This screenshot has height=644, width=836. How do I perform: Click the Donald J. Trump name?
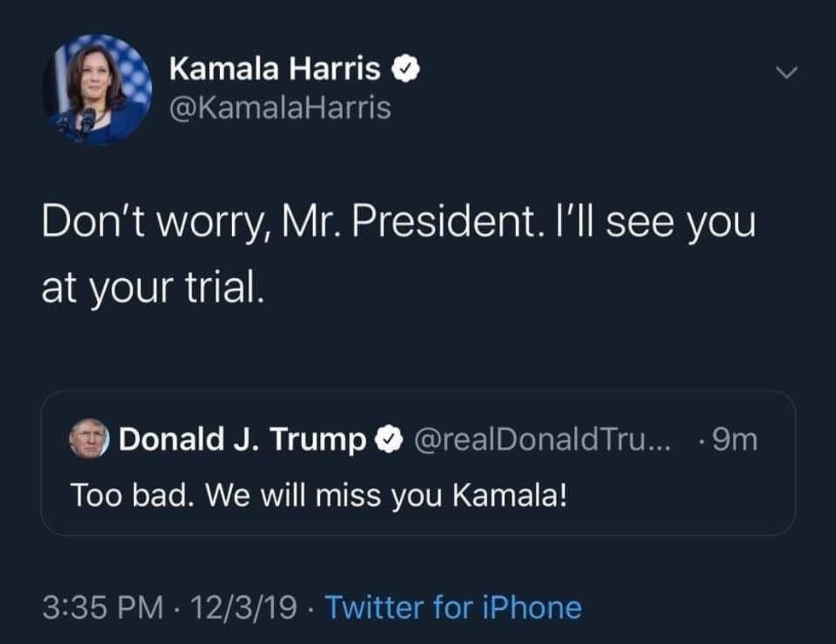(x=243, y=440)
